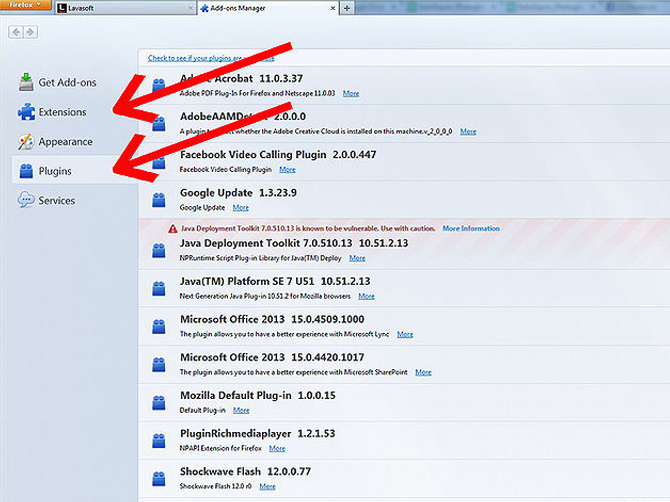Select Appearance category in sidebar

click(x=73, y=141)
